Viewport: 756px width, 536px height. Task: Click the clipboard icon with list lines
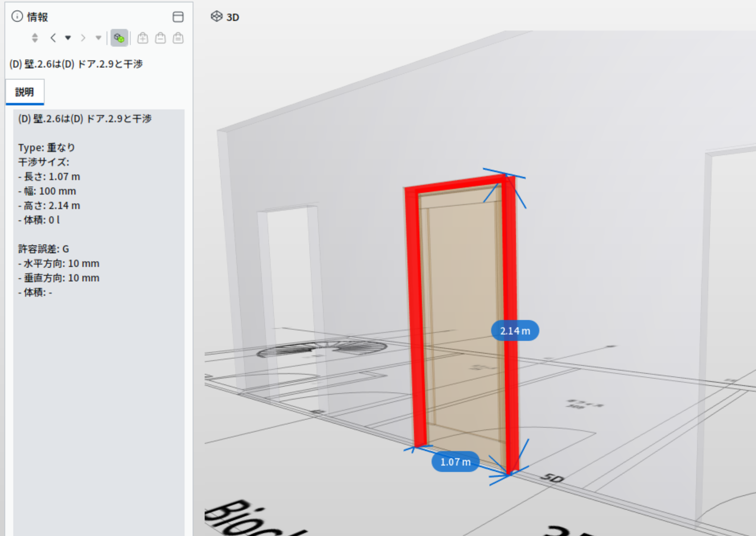click(178, 38)
